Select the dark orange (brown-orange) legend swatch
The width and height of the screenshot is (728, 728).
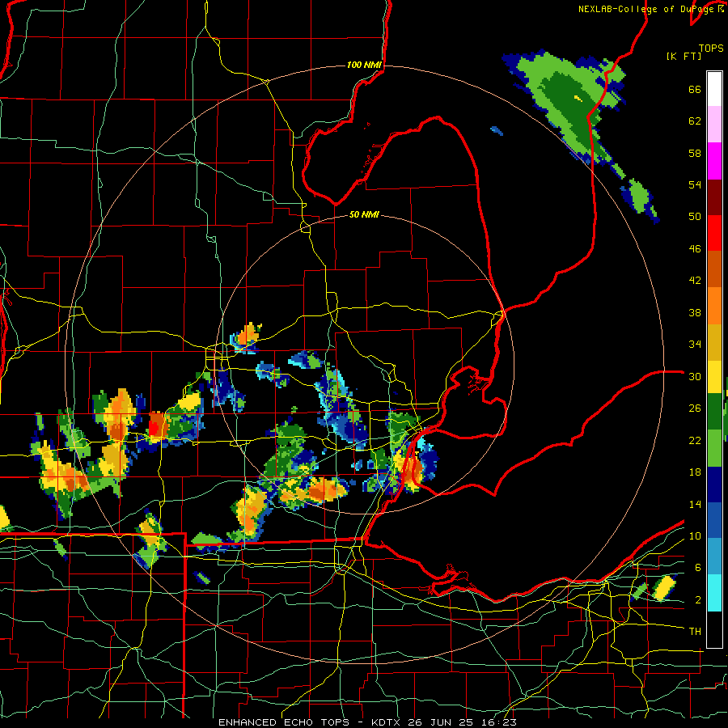714,269
